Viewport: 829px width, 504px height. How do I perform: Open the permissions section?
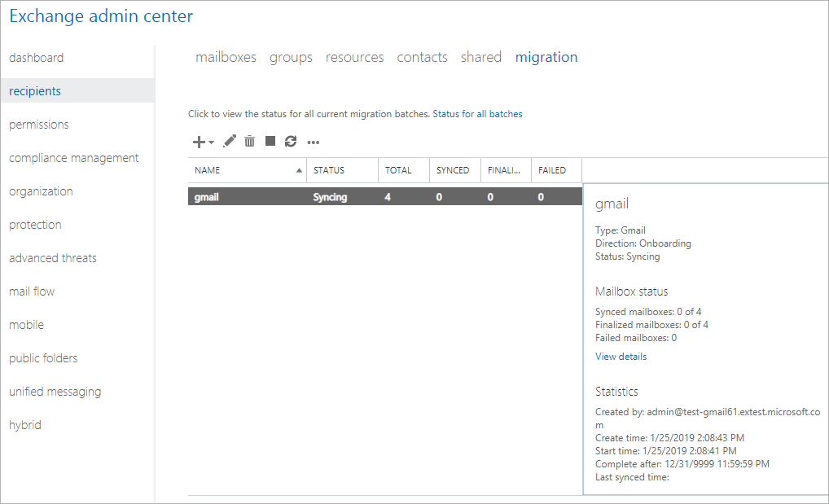tap(38, 125)
